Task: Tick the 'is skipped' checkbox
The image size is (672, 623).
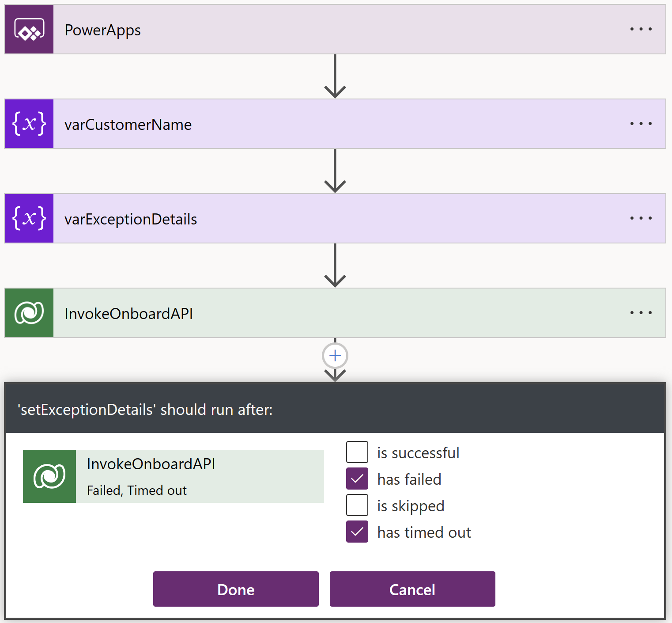Action: [357, 505]
